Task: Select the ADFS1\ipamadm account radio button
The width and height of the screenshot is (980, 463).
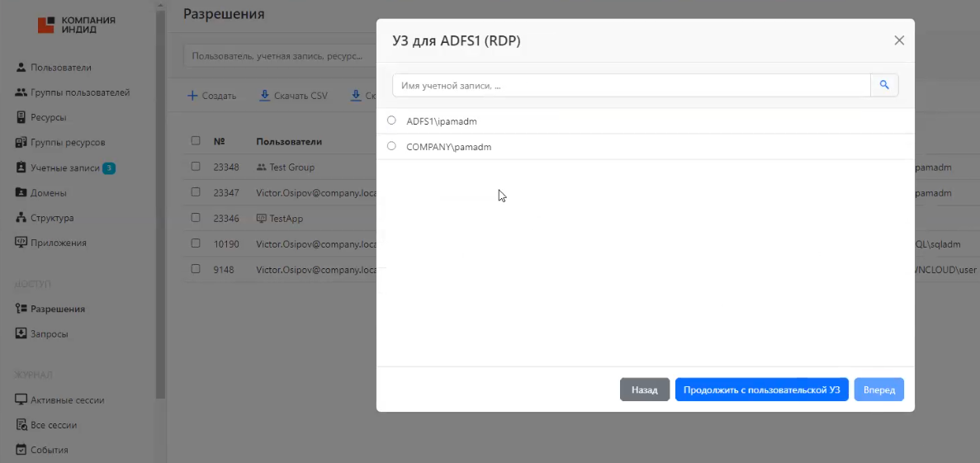Action: [391, 120]
